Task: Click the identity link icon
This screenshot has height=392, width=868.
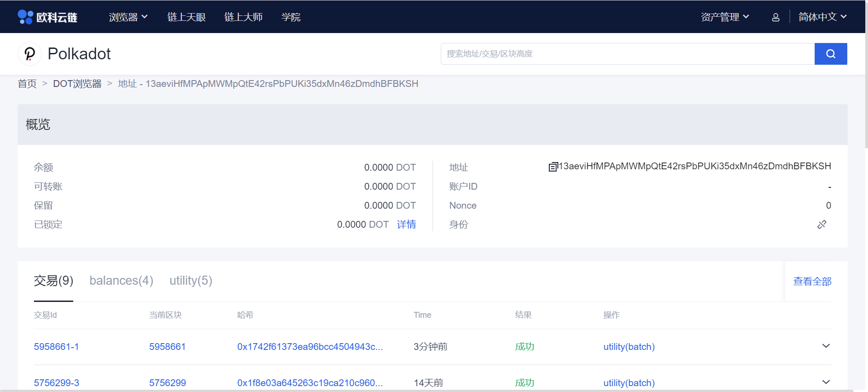Action: pos(822,225)
